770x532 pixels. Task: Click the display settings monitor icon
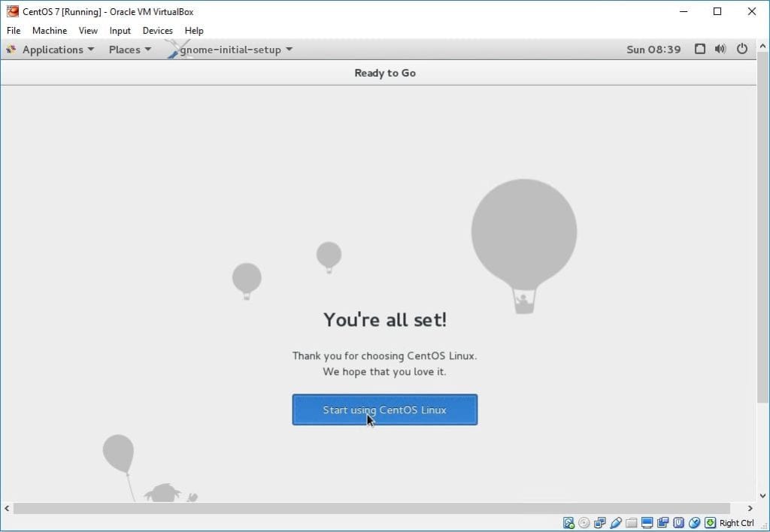pyautogui.click(x=647, y=523)
